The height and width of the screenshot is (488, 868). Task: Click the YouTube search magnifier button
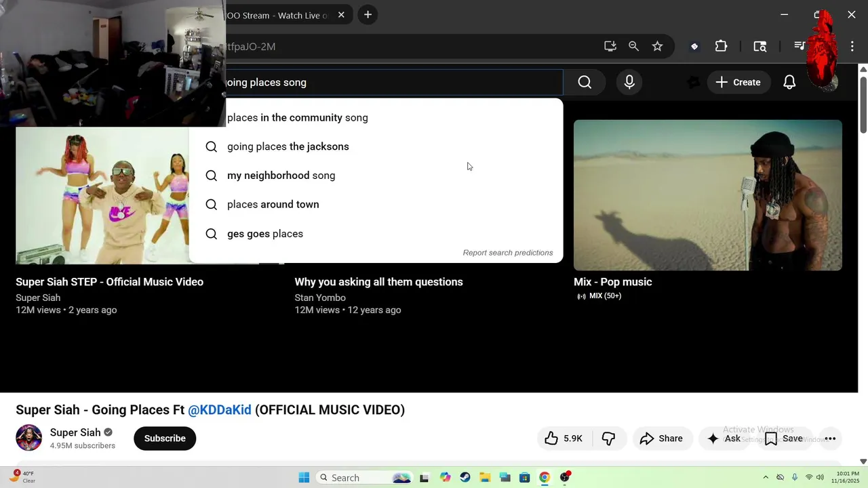tap(585, 82)
